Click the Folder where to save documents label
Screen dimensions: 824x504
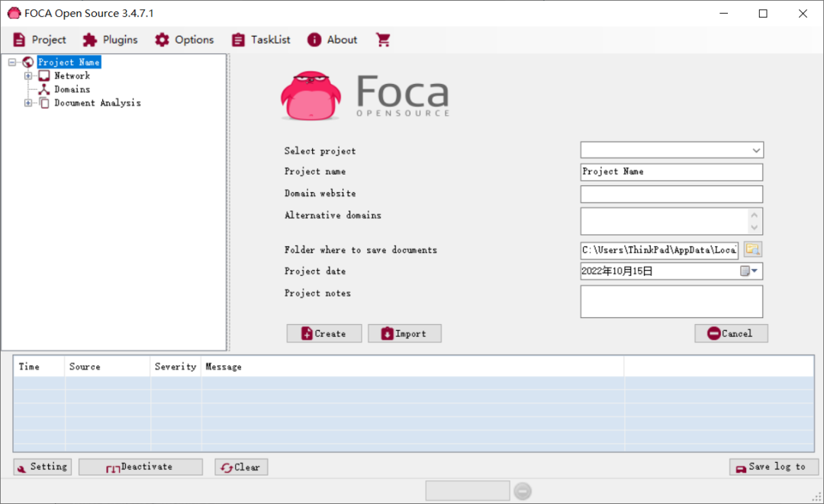click(360, 250)
